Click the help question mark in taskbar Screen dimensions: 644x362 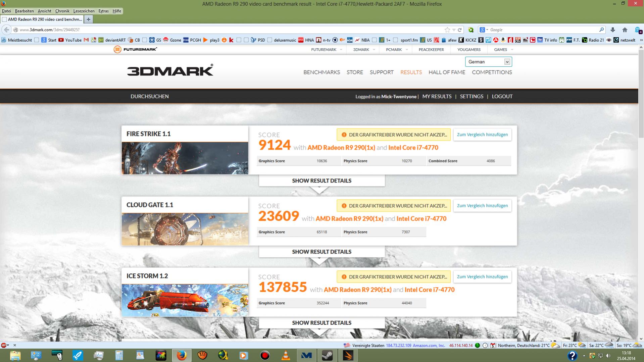[572, 356]
